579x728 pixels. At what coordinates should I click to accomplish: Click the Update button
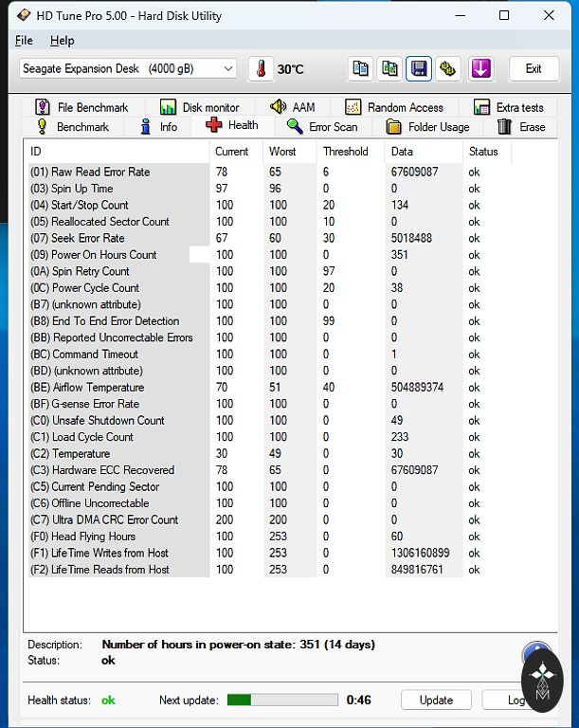[436, 701]
